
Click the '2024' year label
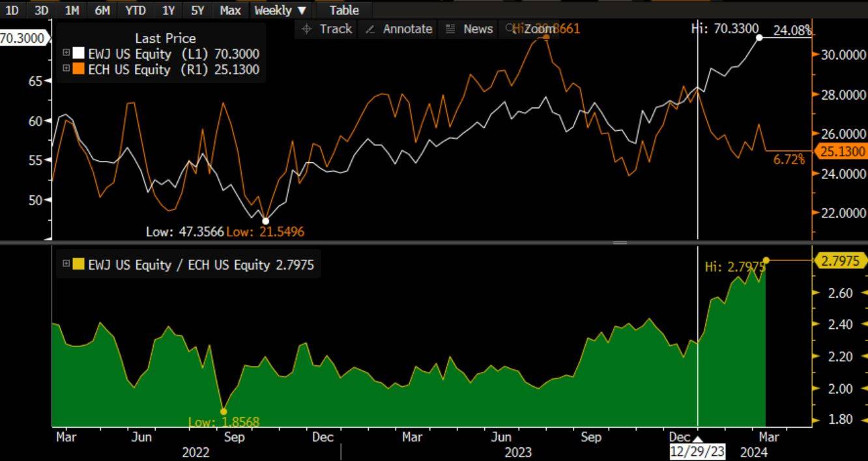pos(754,452)
